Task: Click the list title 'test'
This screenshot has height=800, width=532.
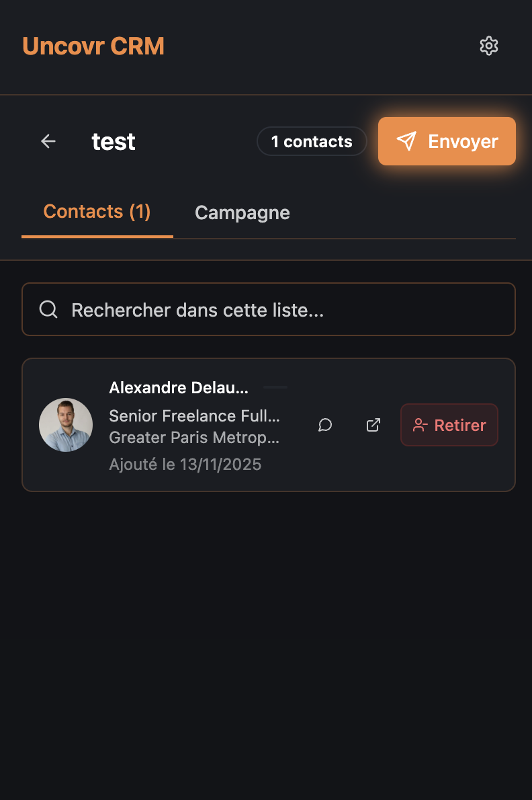Action: click(114, 142)
